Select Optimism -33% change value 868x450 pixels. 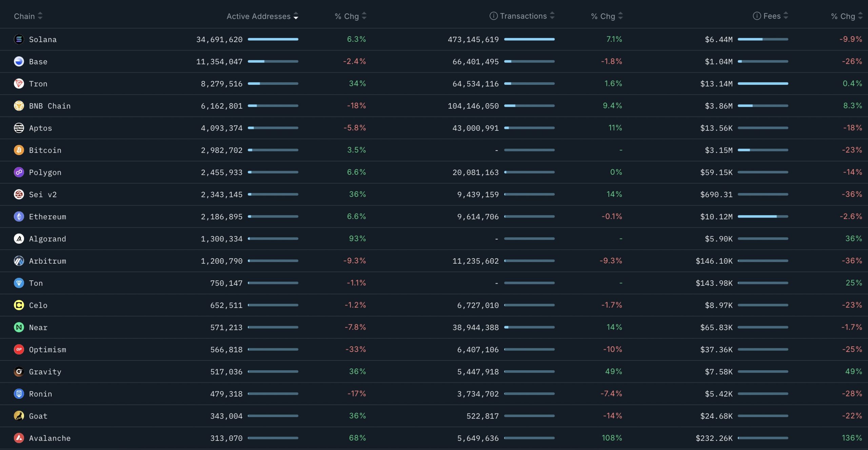pos(356,349)
